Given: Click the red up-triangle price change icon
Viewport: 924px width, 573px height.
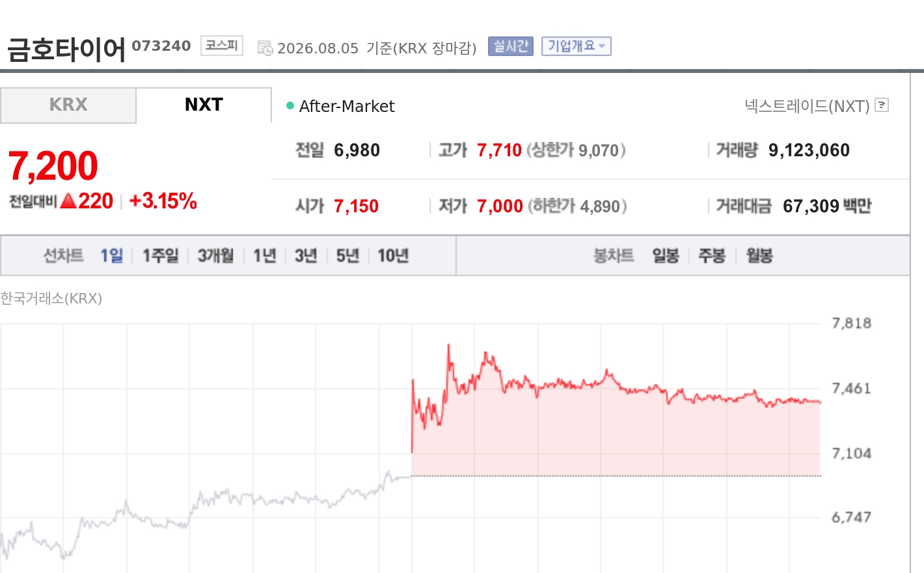Looking at the screenshot, I should pyautogui.click(x=68, y=201).
